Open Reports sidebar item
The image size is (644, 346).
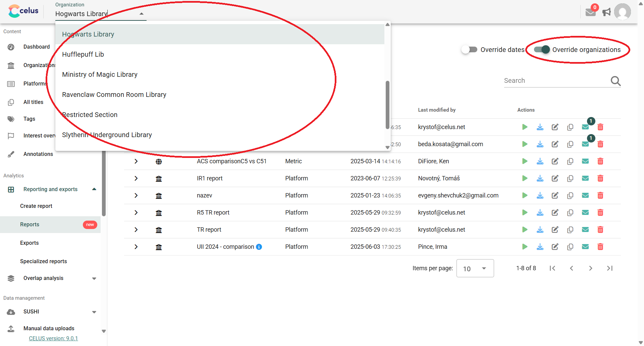click(50, 225)
